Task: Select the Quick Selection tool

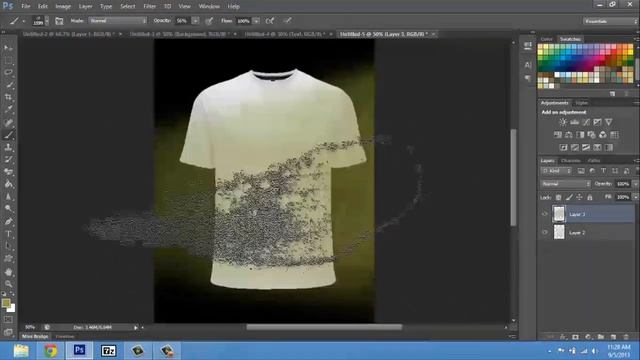Action: [x=8, y=85]
